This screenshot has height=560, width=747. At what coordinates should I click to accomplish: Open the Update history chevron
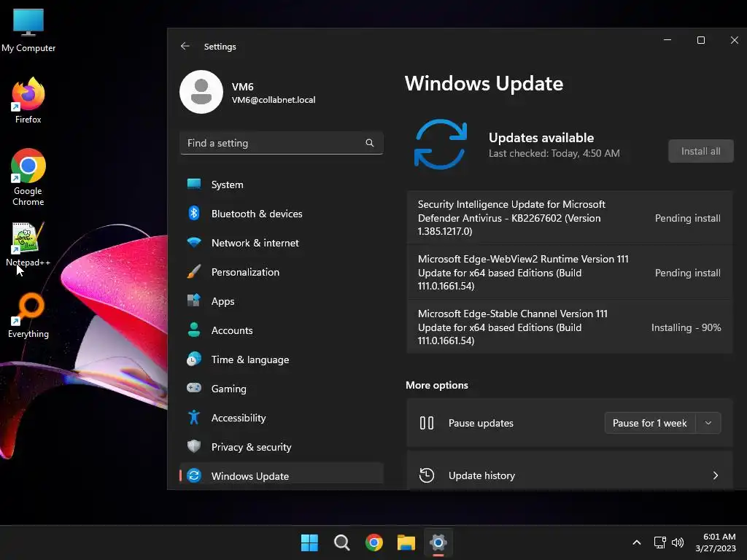pyautogui.click(x=715, y=475)
